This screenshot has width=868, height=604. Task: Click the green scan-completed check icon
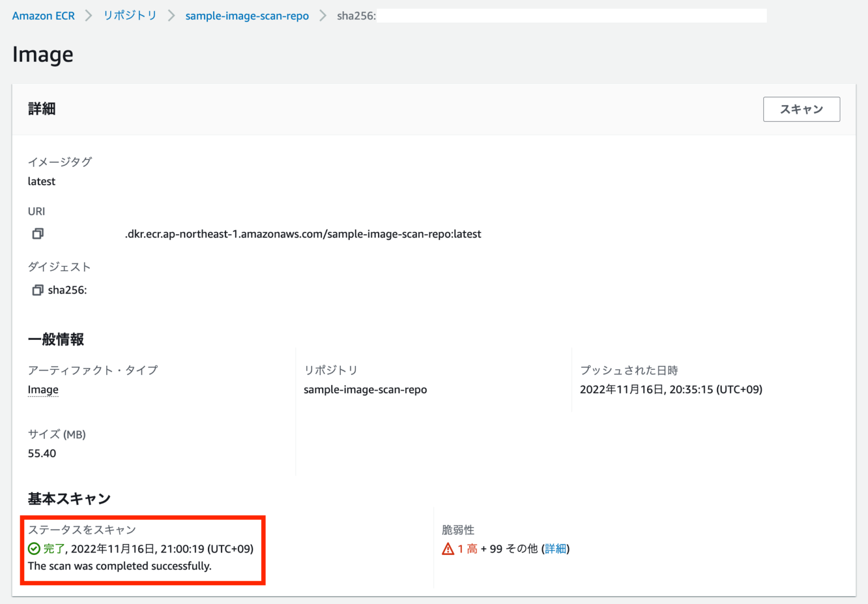pyautogui.click(x=33, y=549)
